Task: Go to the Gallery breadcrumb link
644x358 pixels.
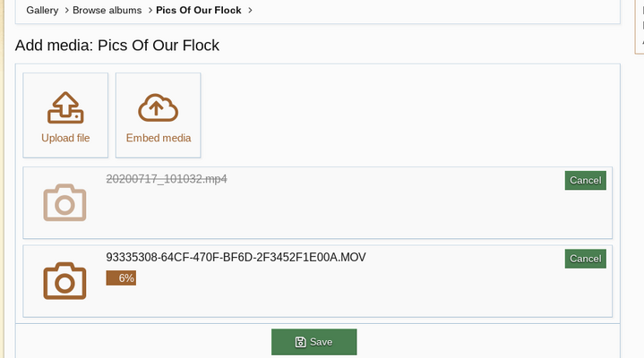Action: click(x=42, y=11)
